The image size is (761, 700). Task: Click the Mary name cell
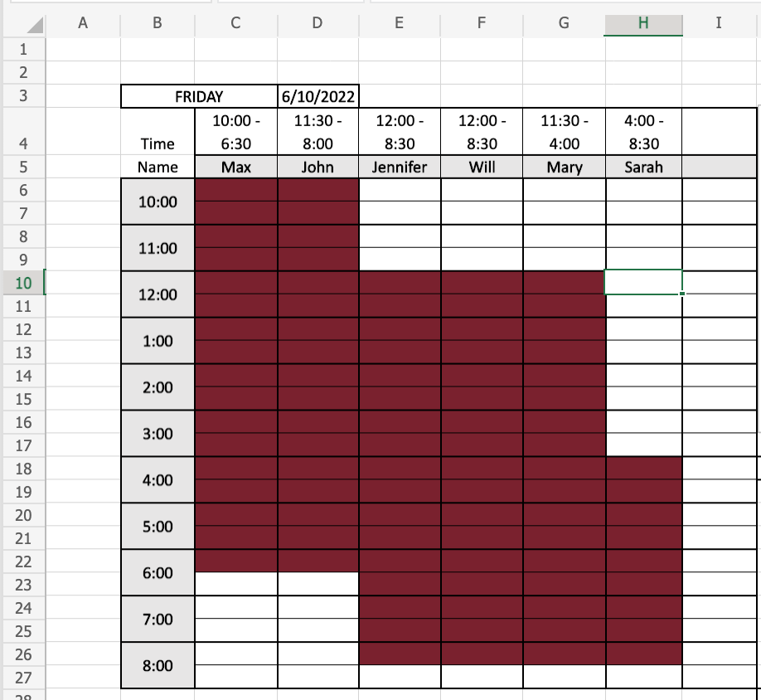[564, 167]
